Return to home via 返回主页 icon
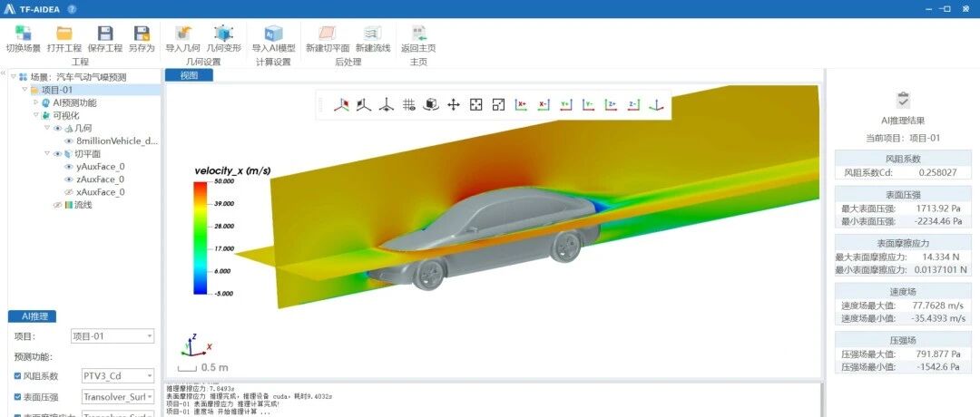The height and width of the screenshot is (417, 980). 418,33
